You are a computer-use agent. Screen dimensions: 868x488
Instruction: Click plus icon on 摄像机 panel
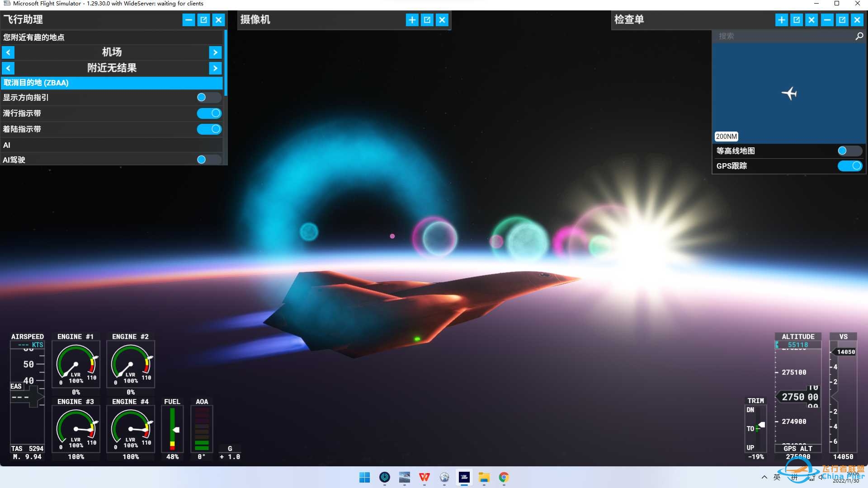412,20
